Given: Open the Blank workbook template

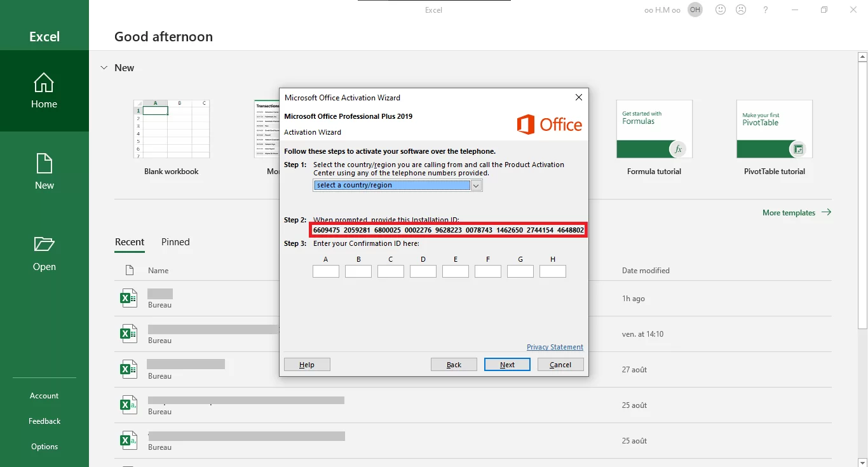Looking at the screenshot, I should (172, 138).
